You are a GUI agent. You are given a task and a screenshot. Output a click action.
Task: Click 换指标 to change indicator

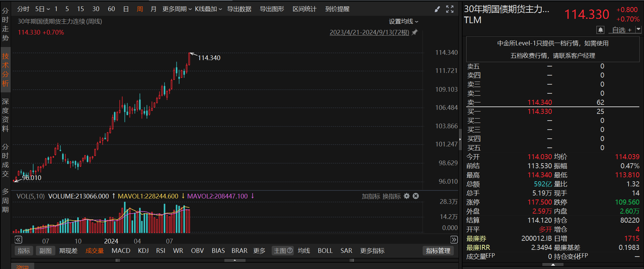(x=392, y=196)
